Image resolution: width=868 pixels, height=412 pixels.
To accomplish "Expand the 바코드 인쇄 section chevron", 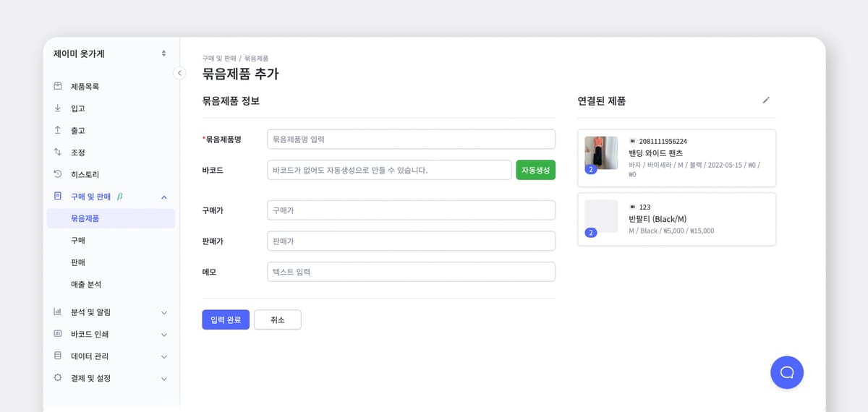I will pyautogui.click(x=164, y=335).
